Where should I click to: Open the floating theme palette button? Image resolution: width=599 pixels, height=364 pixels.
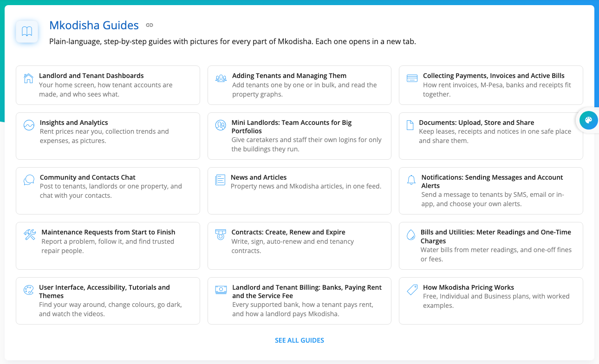click(588, 121)
